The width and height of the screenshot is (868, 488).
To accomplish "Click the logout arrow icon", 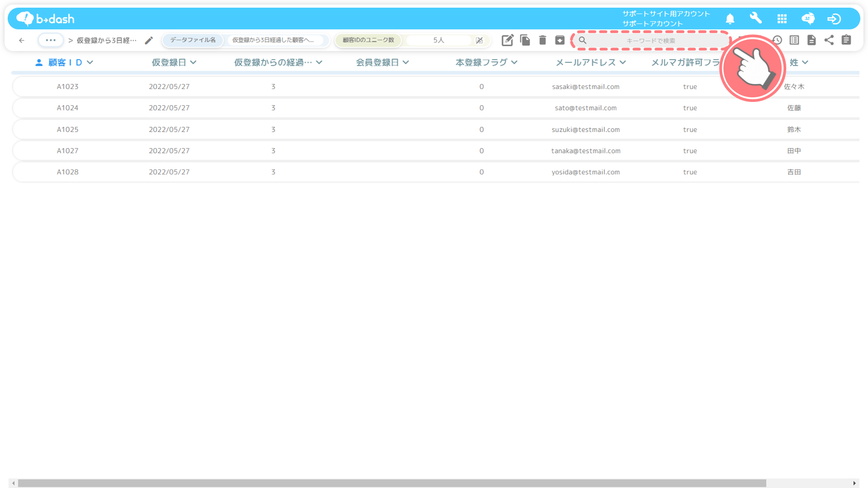I will coord(834,19).
